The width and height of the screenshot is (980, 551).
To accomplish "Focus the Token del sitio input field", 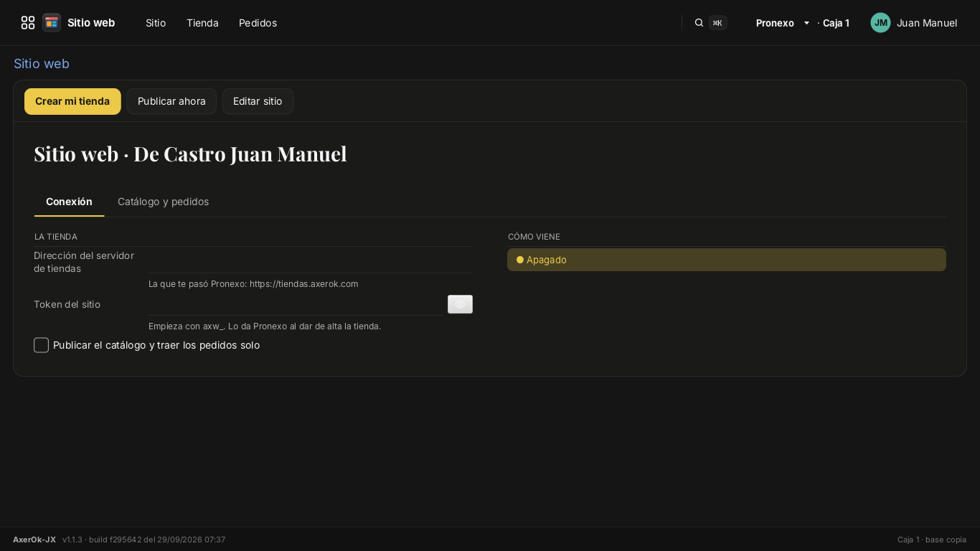I will point(296,304).
